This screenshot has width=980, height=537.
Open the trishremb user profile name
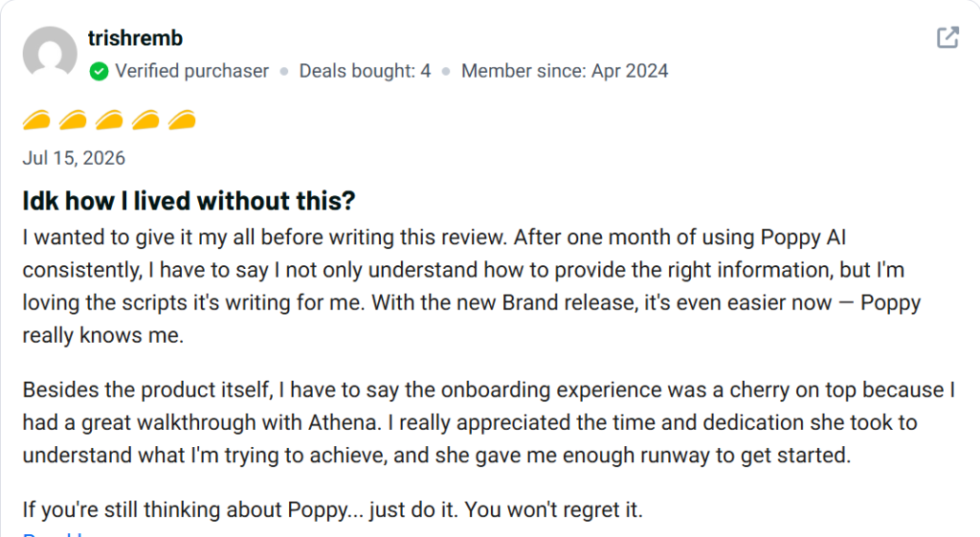(135, 38)
